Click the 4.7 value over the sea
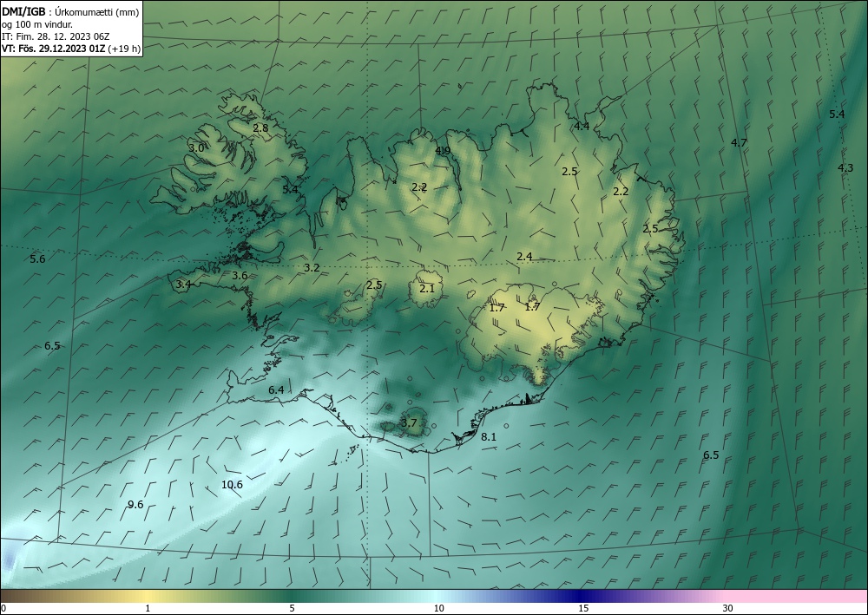868x615 pixels. (739, 142)
